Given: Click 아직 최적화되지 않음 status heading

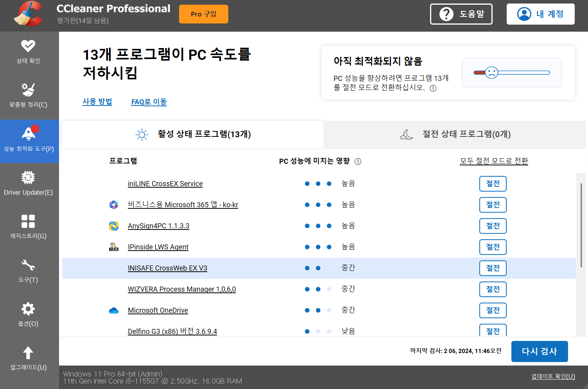Looking at the screenshot, I should (378, 61).
